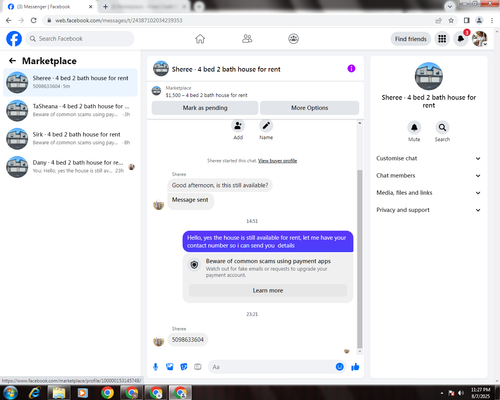Attach a photo using the image icon
Image resolution: width=500 pixels, height=400 pixels.
170,367
